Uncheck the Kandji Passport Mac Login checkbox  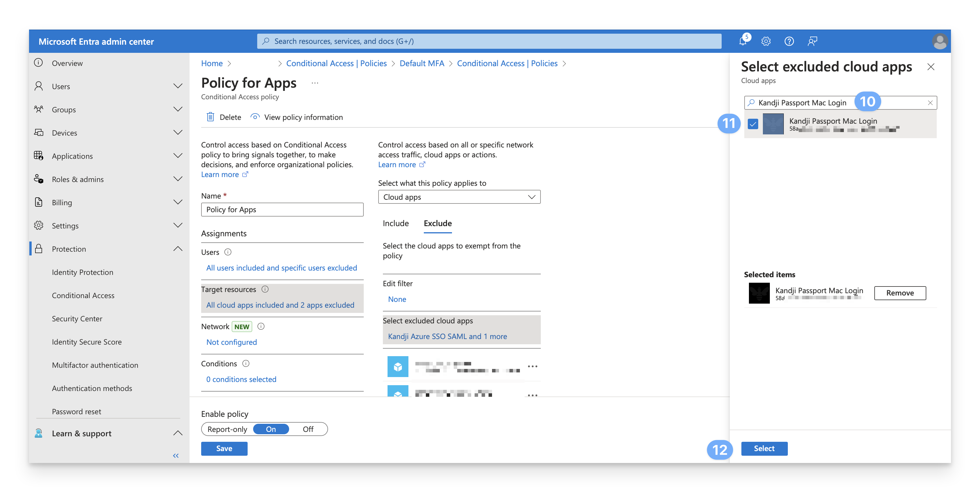point(753,124)
